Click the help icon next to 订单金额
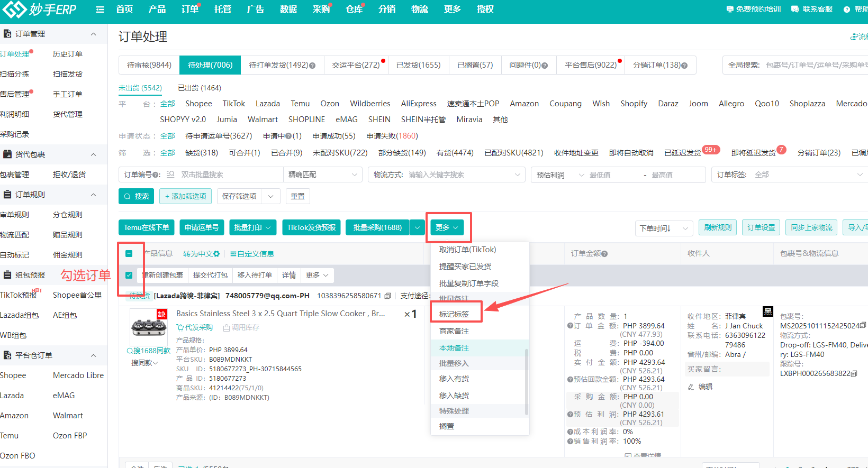 (604, 254)
